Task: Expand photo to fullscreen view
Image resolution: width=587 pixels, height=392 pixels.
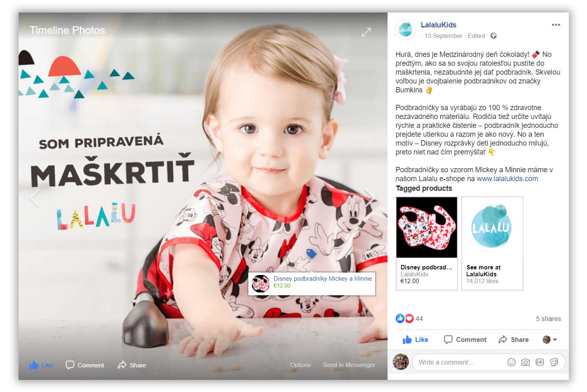Action: point(366,32)
